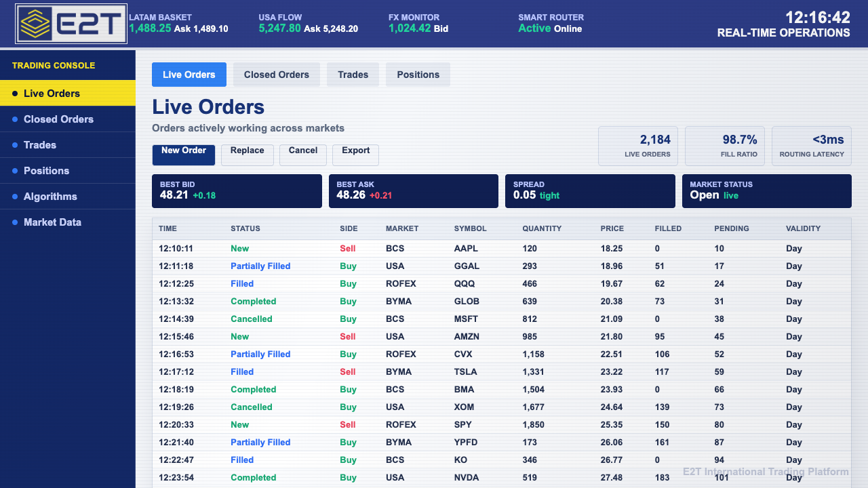Click quantity 1,850 in the SPY row
868x488 pixels.
534,425
